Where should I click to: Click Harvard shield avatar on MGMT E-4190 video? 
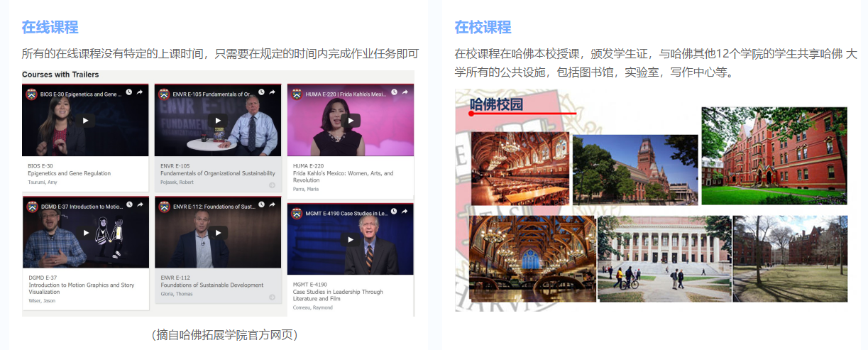(x=297, y=212)
